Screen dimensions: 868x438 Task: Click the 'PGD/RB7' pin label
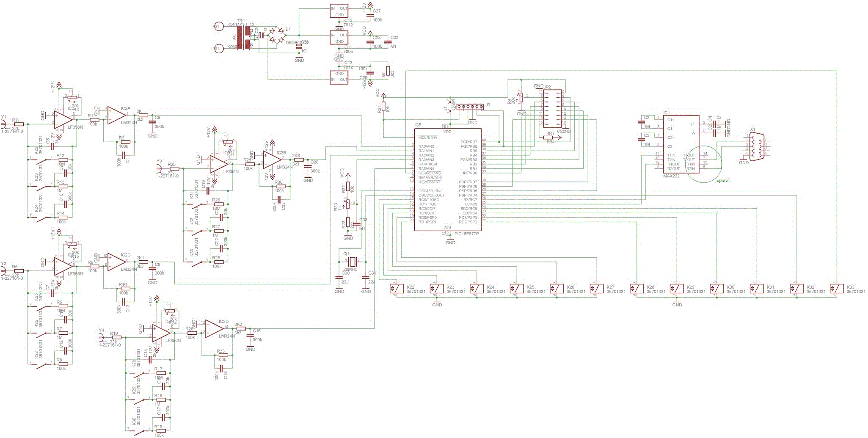point(469,142)
